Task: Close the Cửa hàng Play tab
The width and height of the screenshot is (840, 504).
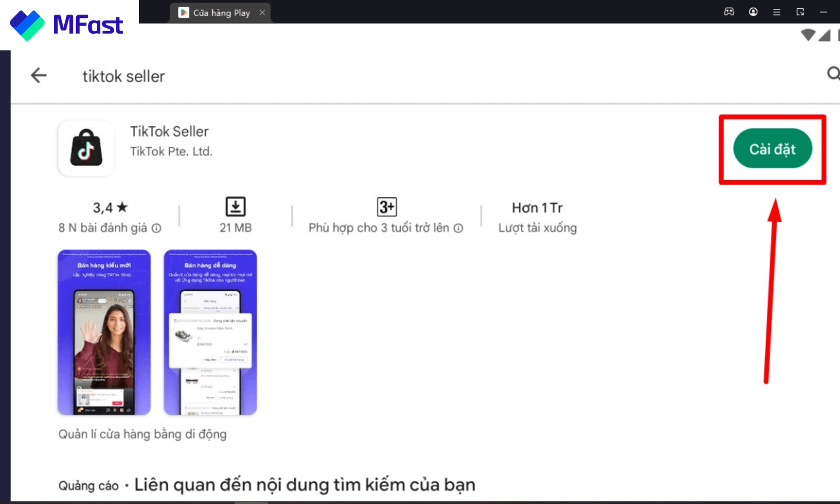Action: point(262,13)
